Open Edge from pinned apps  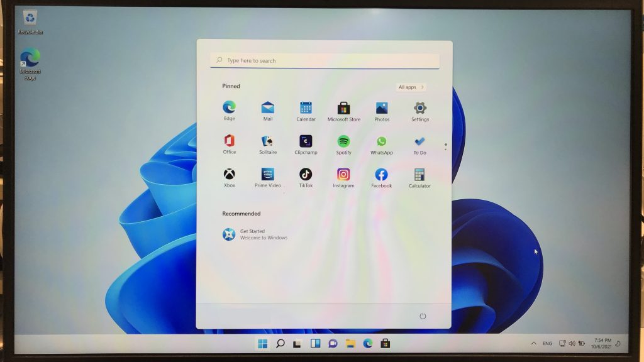tap(229, 111)
